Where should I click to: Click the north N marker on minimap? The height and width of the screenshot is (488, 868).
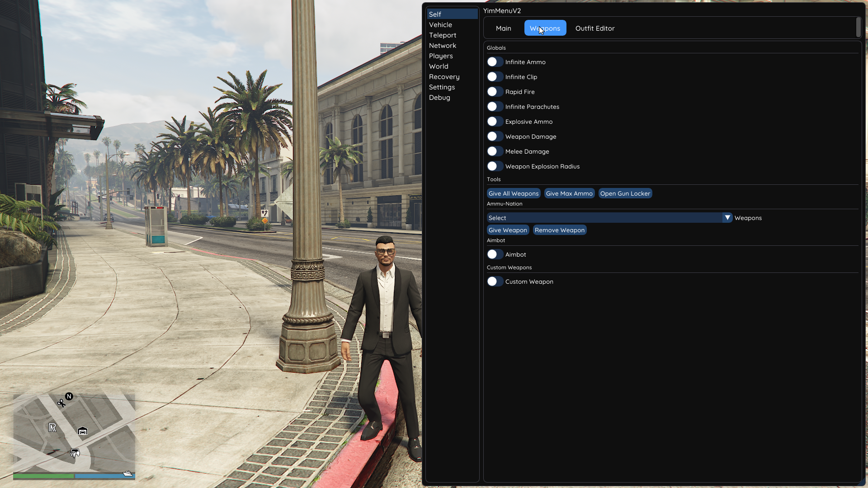coord(69,396)
